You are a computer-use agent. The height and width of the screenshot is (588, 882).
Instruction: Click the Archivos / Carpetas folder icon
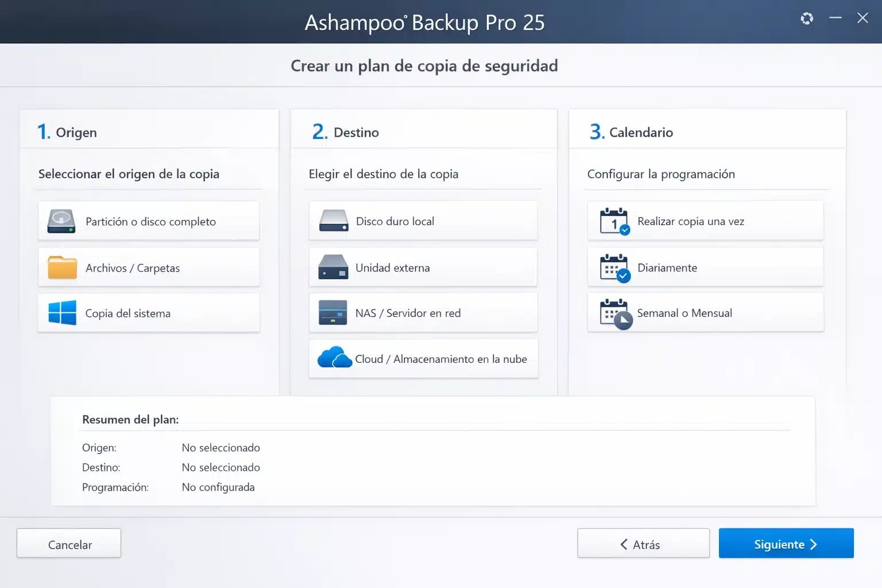[x=61, y=267]
